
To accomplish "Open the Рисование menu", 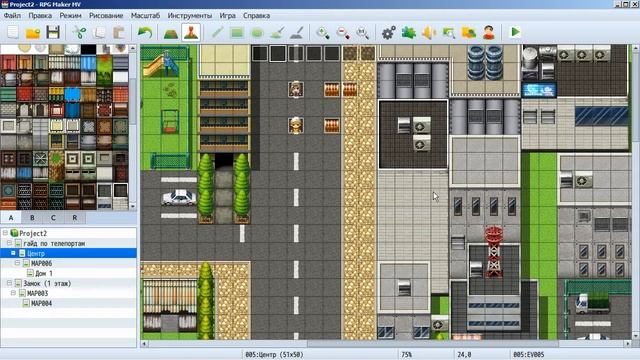I will (106, 16).
